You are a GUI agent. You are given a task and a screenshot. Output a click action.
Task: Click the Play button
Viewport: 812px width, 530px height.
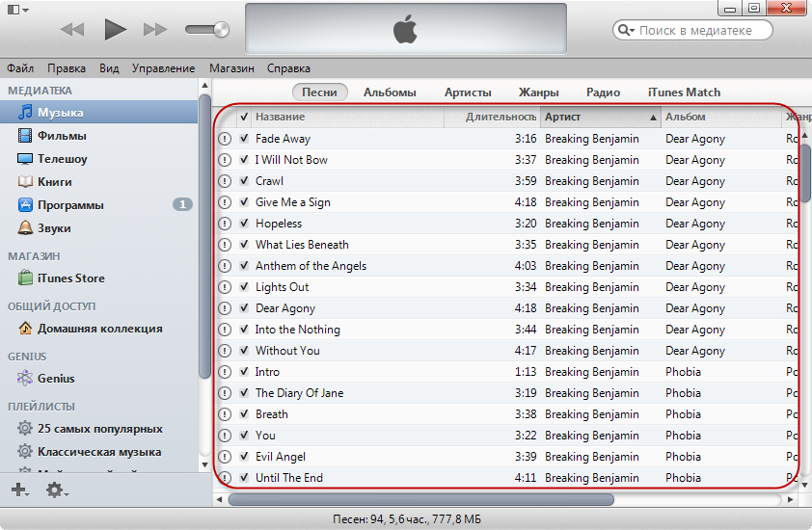pos(116,30)
